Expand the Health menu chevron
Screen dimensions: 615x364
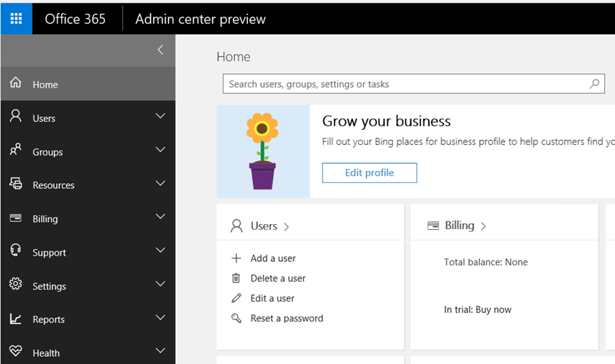[160, 350]
